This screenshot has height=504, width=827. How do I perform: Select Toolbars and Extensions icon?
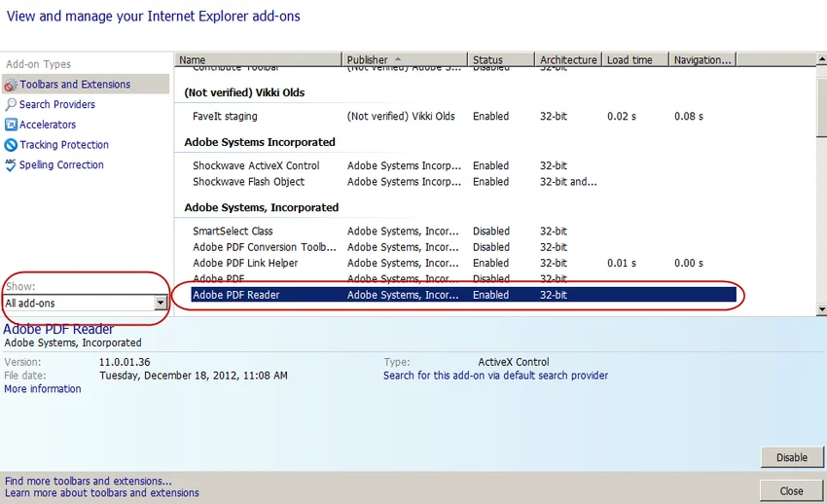(x=11, y=85)
